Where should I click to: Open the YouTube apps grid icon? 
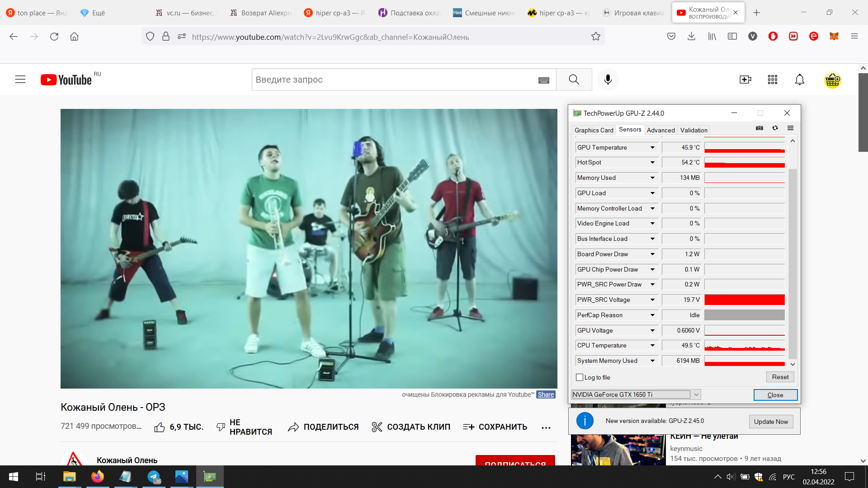tap(772, 80)
